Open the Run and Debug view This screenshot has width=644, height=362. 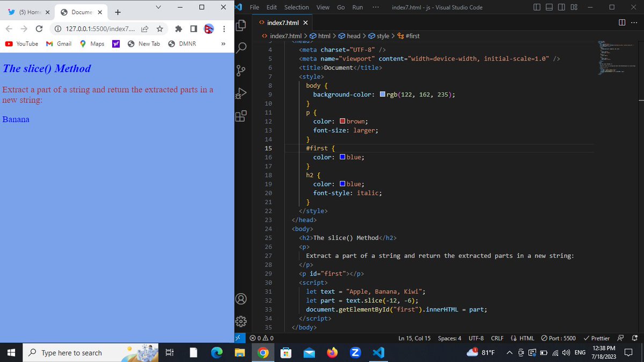click(241, 93)
